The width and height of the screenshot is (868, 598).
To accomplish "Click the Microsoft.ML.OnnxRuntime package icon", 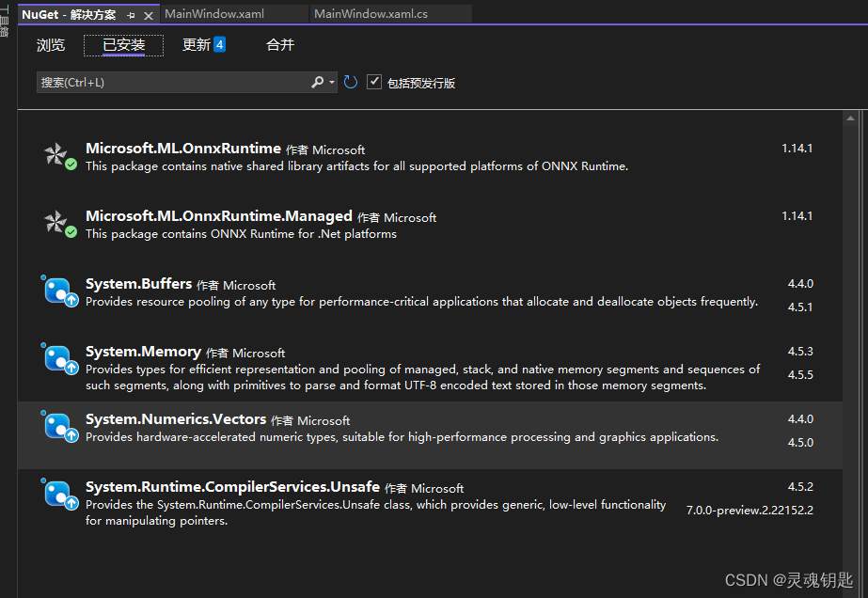I will tap(60, 157).
